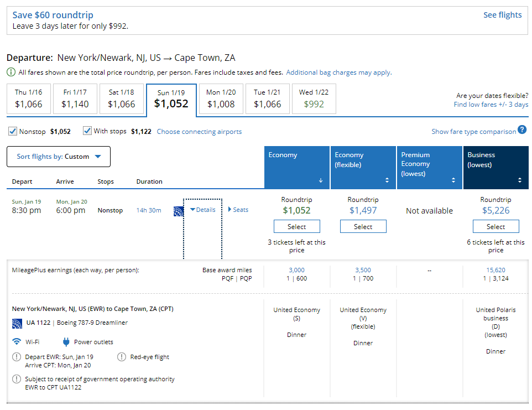Expand the Seats view
The width and height of the screenshot is (532, 410).
pos(238,210)
